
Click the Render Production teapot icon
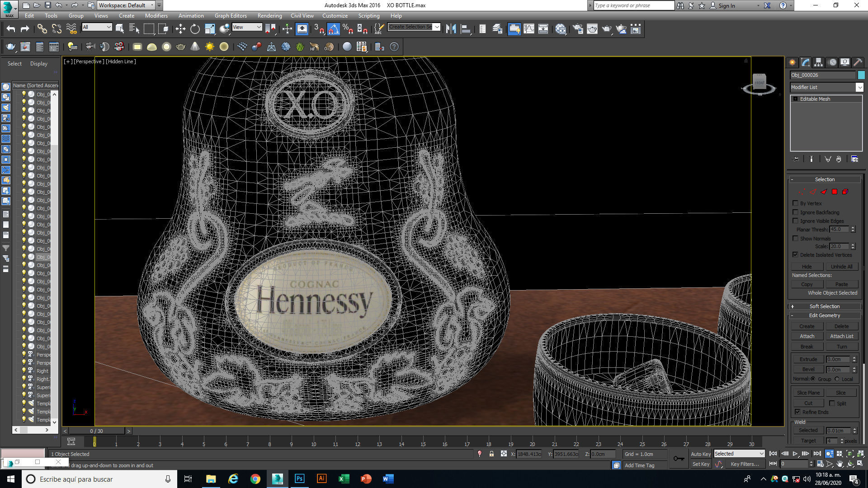tap(606, 29)
